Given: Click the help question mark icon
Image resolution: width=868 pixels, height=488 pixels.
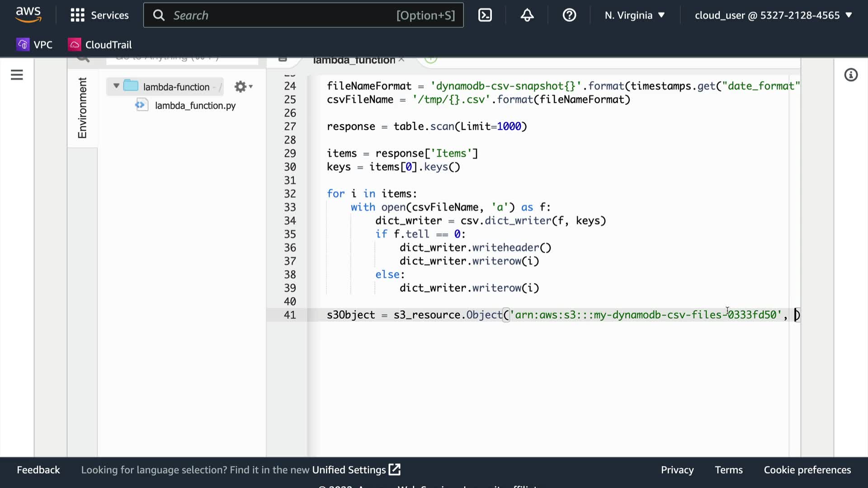Looking at the screenshot, I should coord(569,15).
